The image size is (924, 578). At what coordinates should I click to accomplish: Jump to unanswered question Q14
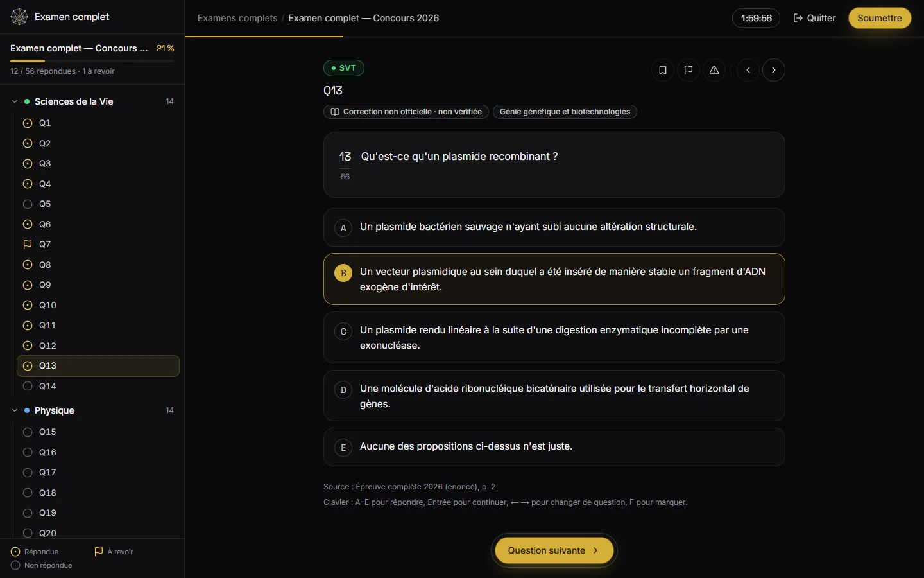click(98, 386)
